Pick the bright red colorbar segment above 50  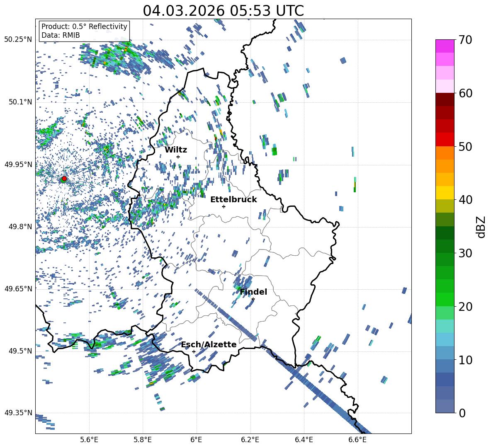(x=445, y=140)
